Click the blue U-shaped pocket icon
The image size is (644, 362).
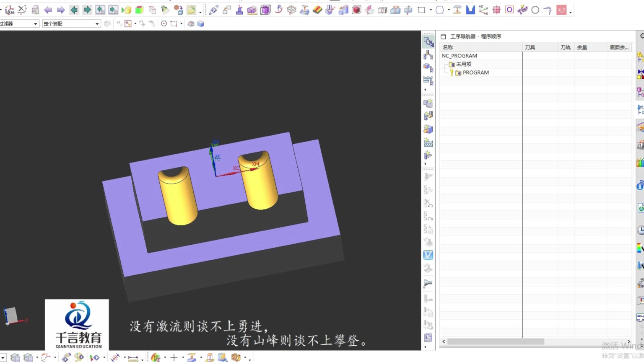(x=470, y=10)
